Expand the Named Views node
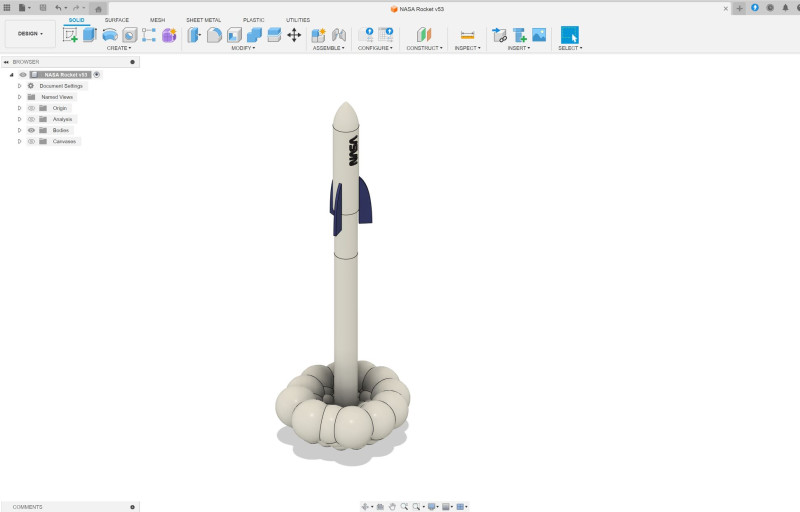Image resolution: width=800 pixels, height=512 pixels. click(x=19, y=97)
